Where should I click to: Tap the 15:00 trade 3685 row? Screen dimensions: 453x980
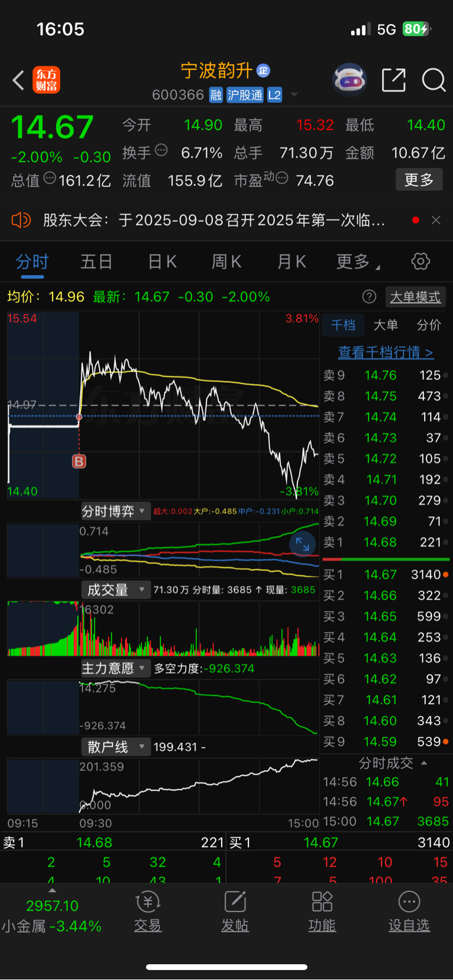click(386, 821)
